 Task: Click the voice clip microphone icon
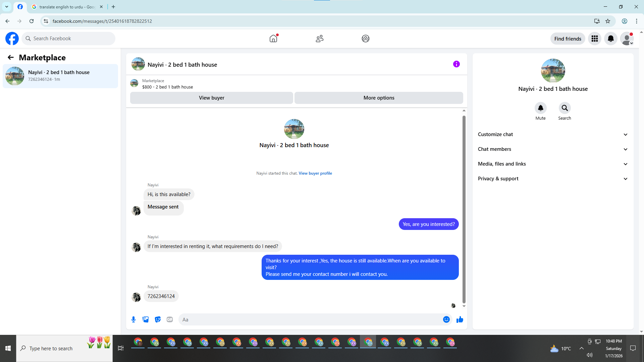[133, 319]
